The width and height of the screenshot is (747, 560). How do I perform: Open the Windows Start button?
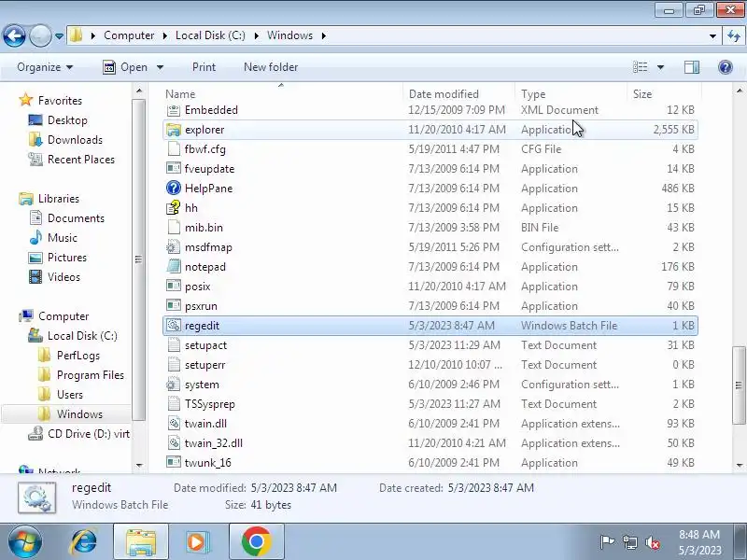(25, 542)
